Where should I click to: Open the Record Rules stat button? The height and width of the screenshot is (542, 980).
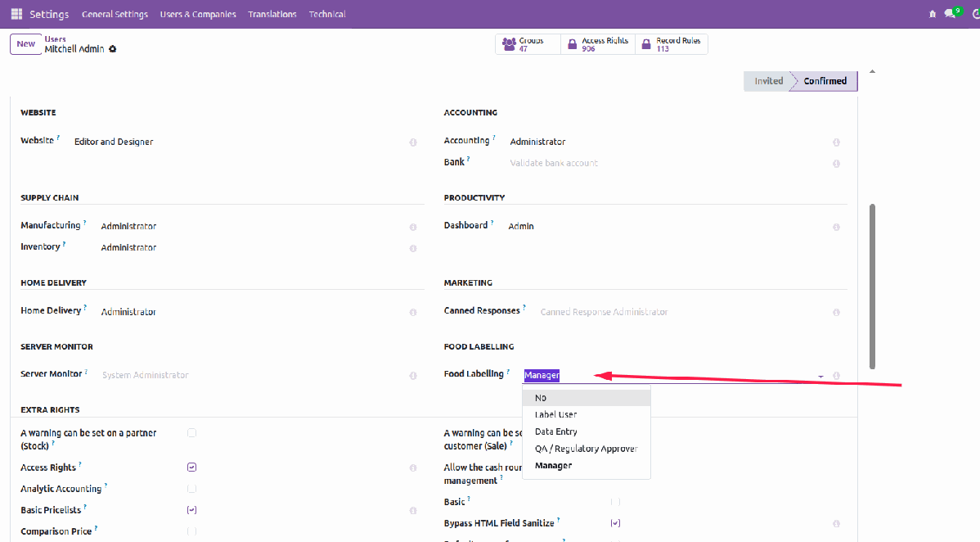pos(672,44)
